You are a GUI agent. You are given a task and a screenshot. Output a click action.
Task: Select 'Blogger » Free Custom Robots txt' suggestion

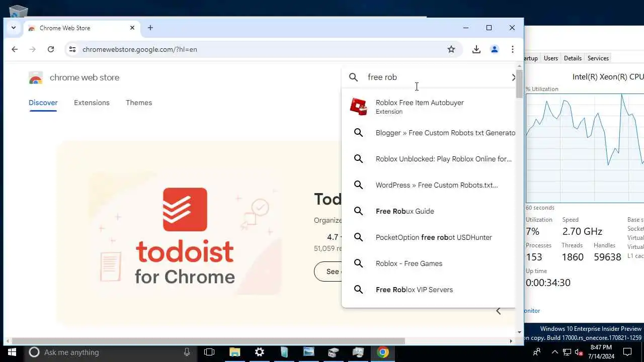coord(429,133)
